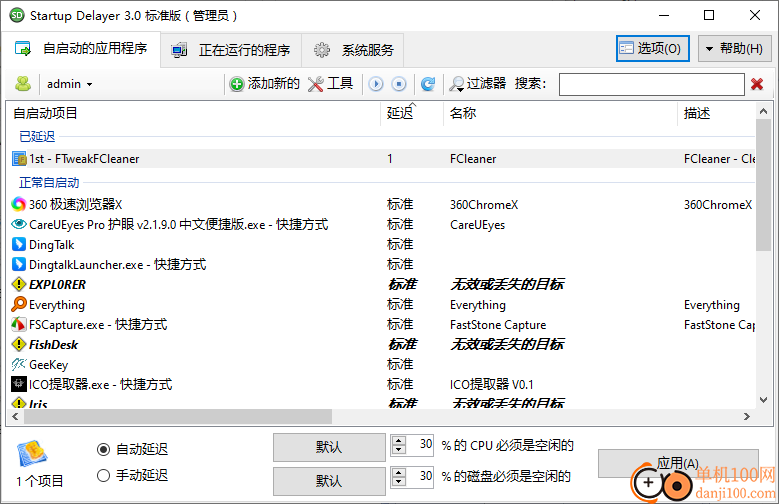Screen dimensions: 779x504
Task: Increase the CPU idle percent spinner
Action: [398, 440]
